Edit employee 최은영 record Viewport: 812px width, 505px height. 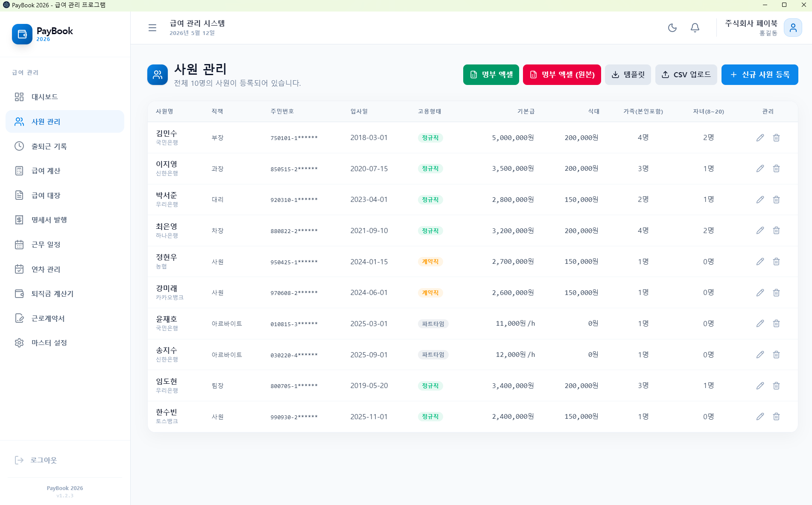click(x=760, y=231)
